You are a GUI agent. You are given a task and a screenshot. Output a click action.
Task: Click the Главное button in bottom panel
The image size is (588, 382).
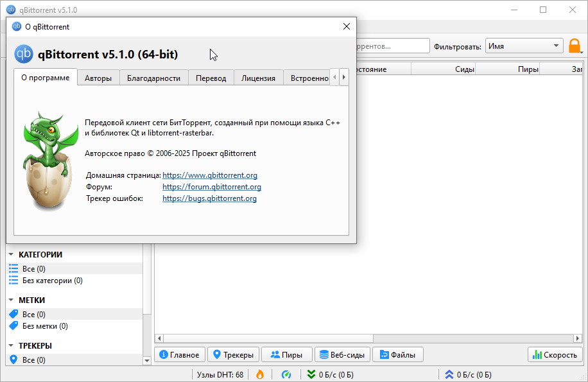pos(180,354)
